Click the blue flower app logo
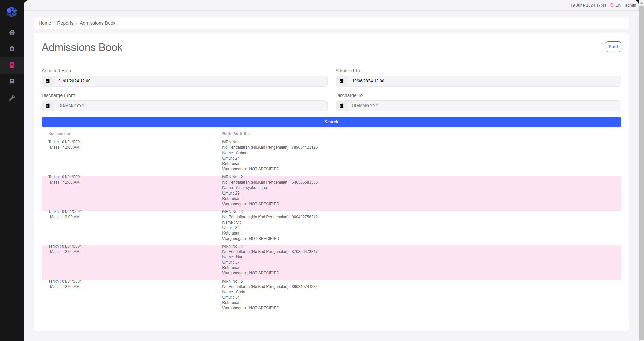 (x=12, y=12)
